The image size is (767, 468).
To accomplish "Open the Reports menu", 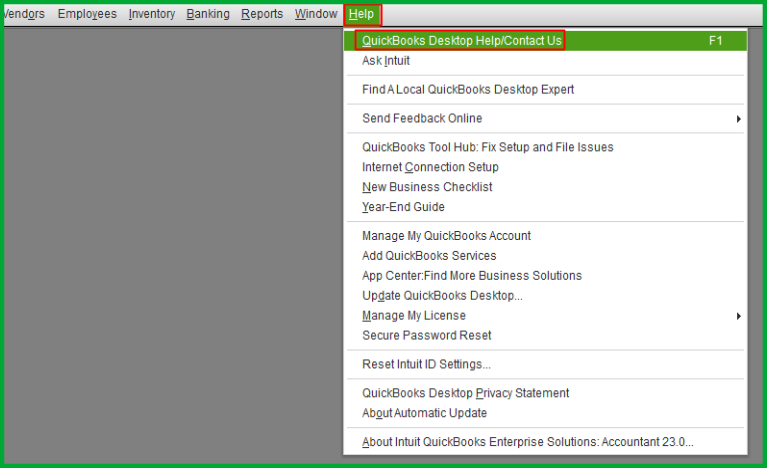I will [x=262, y=14].
